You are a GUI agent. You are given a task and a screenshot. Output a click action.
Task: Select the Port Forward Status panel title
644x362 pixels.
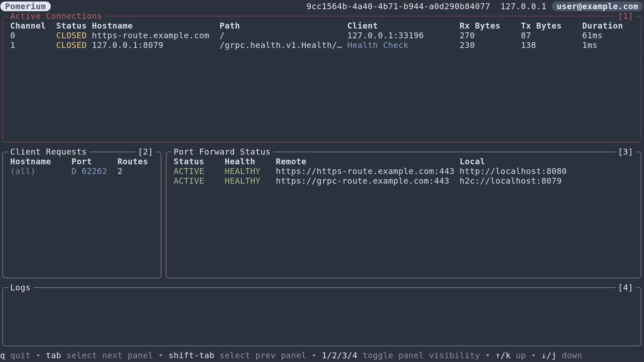[222, 152]
